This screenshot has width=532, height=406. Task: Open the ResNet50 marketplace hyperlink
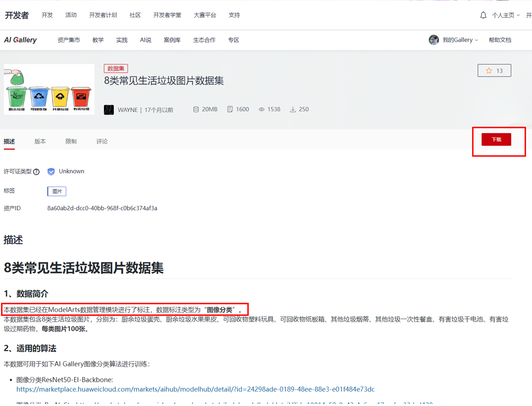pos(195,389)
